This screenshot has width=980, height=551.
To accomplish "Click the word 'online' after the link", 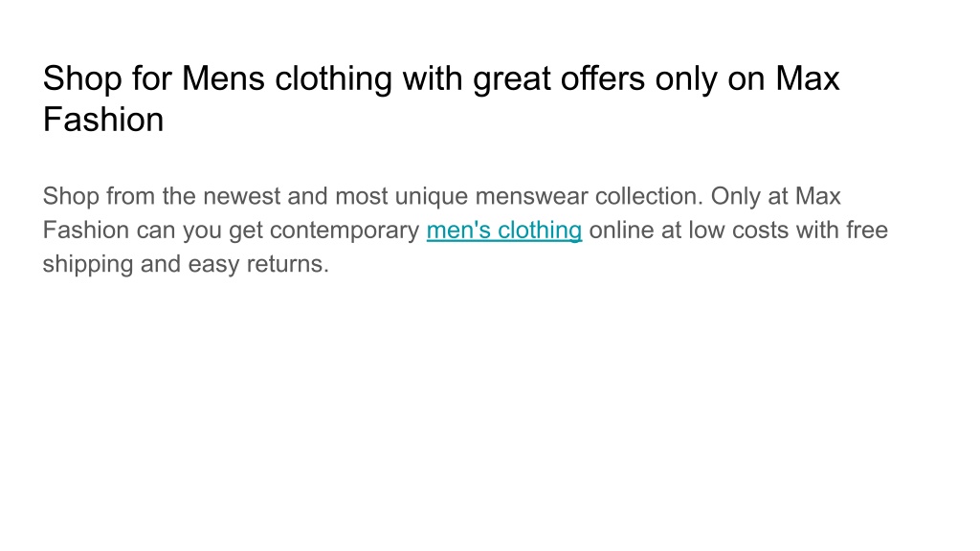I will tap(621, 230).
